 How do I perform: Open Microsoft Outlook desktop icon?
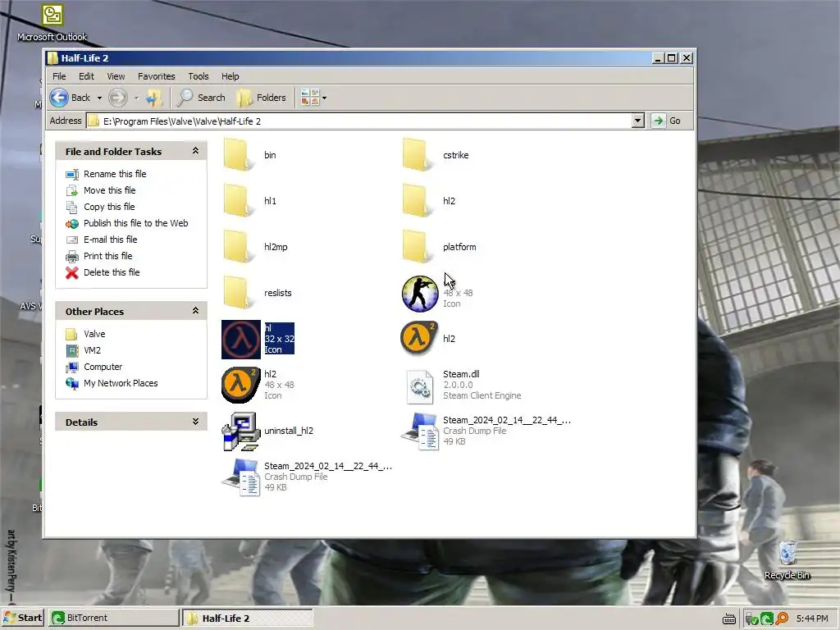tap(52, 22)
